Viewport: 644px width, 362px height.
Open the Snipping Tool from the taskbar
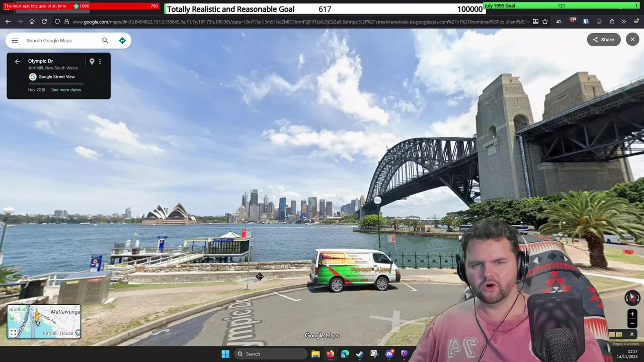(x=374, y=354)
